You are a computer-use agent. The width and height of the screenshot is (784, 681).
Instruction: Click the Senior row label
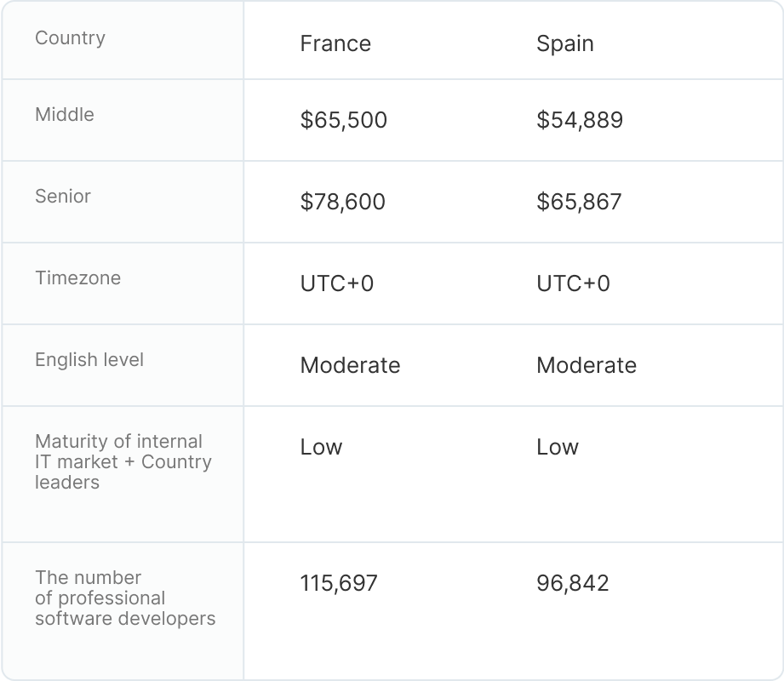click(x=63, y=197)
